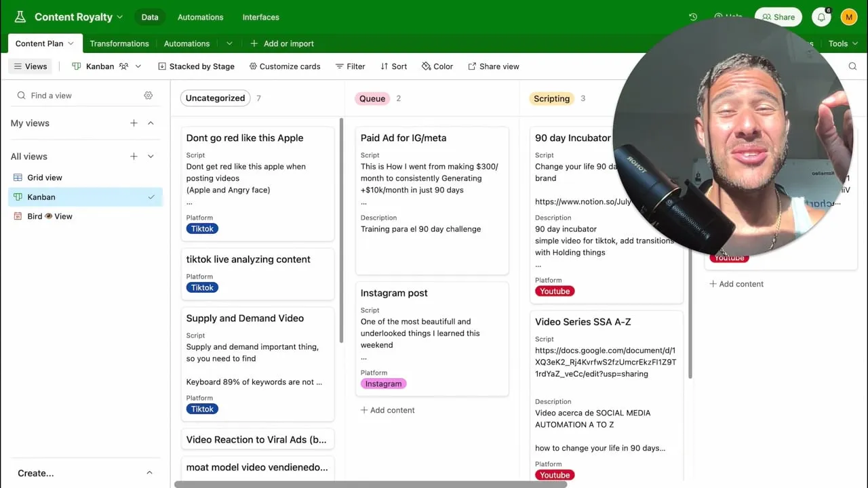Change Stacked by Stage setting

pyautogui.click(x=197, y=66)
